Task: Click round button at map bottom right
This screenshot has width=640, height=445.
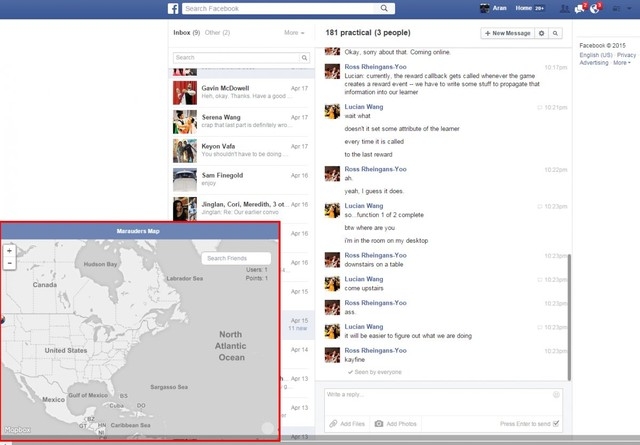Action: [268, 428]
